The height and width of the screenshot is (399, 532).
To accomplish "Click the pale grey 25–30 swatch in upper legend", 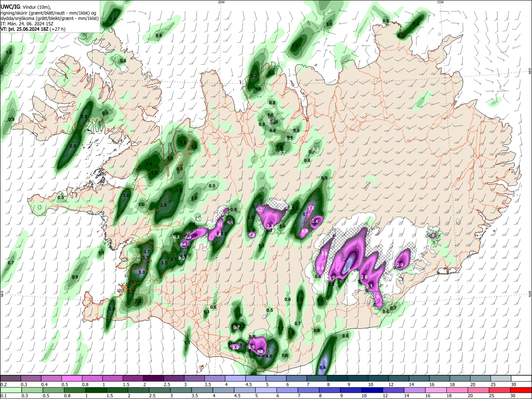I will (x=501, y=379).
